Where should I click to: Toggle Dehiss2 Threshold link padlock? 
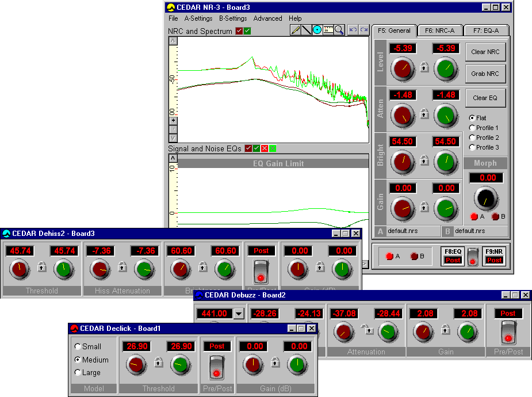[x=41, y=267]
